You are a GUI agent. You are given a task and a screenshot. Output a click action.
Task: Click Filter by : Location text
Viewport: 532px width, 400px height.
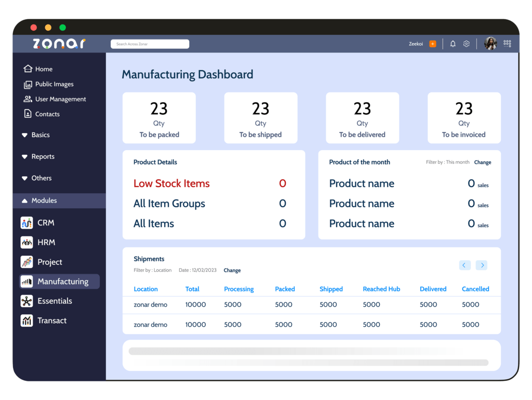152,270
